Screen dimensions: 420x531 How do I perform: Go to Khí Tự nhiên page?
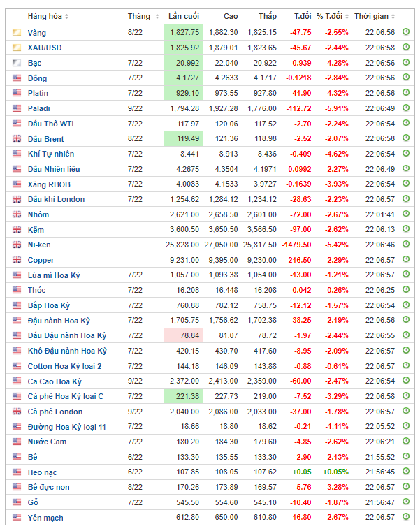pos(51,154)
